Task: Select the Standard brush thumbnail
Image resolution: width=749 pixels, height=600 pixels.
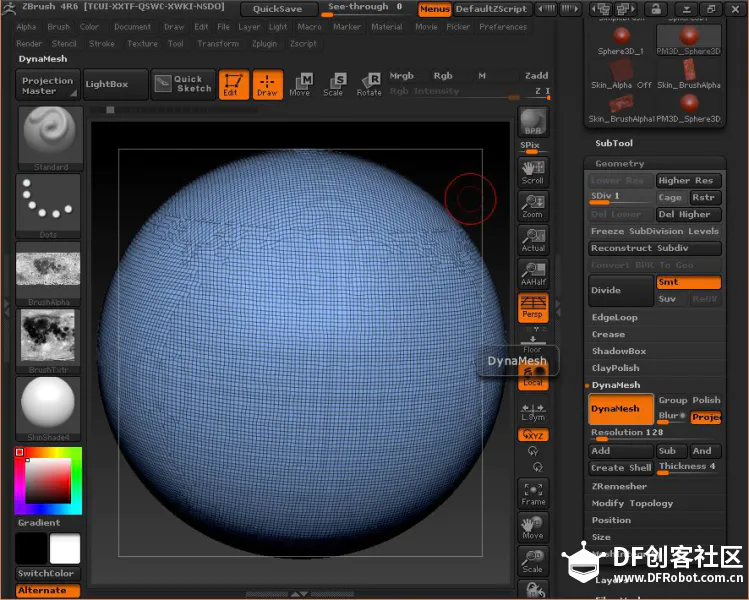Action: (x=50, y=139)
